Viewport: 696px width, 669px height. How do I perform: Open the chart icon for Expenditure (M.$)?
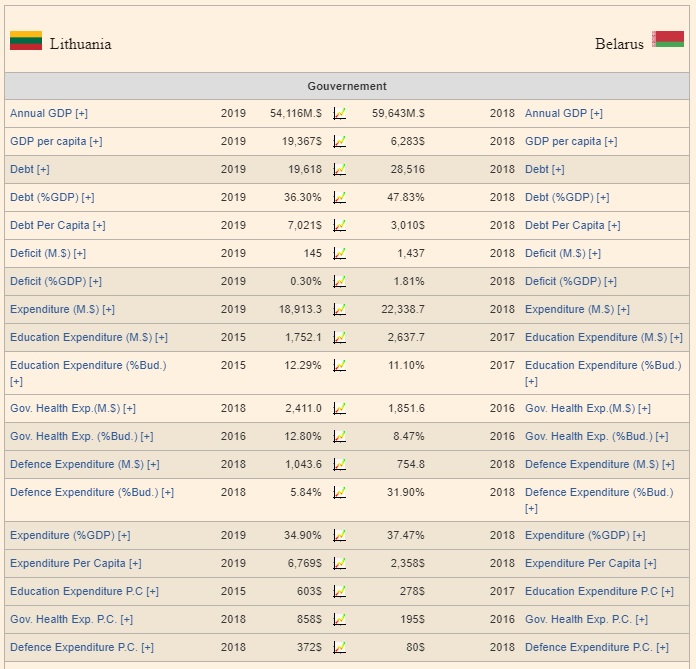(340, 309)
